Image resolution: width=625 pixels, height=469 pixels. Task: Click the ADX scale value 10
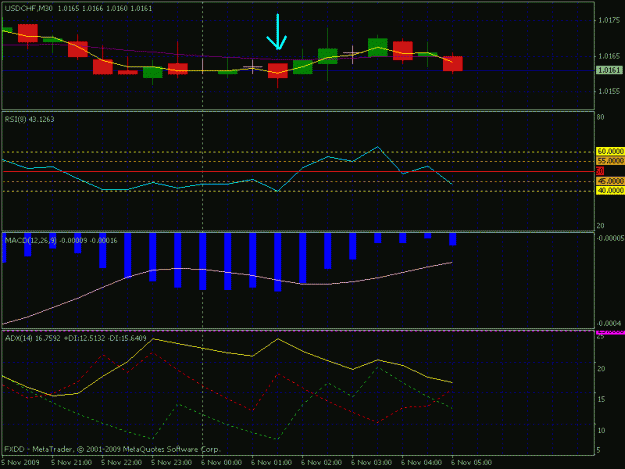pyautogui.click(x=601, y=430)
